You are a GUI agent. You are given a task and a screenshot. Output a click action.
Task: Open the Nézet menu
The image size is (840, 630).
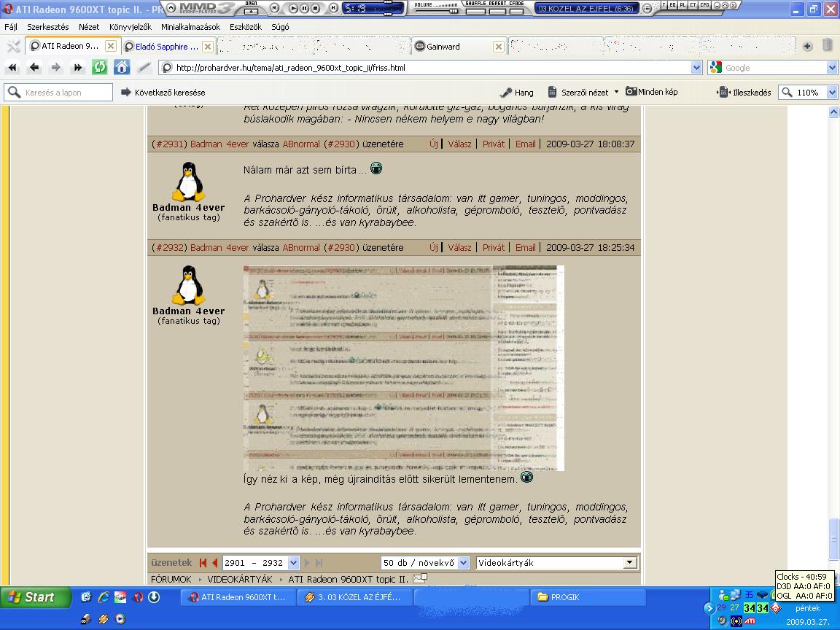pyautogui.click(x=89, y=26)
